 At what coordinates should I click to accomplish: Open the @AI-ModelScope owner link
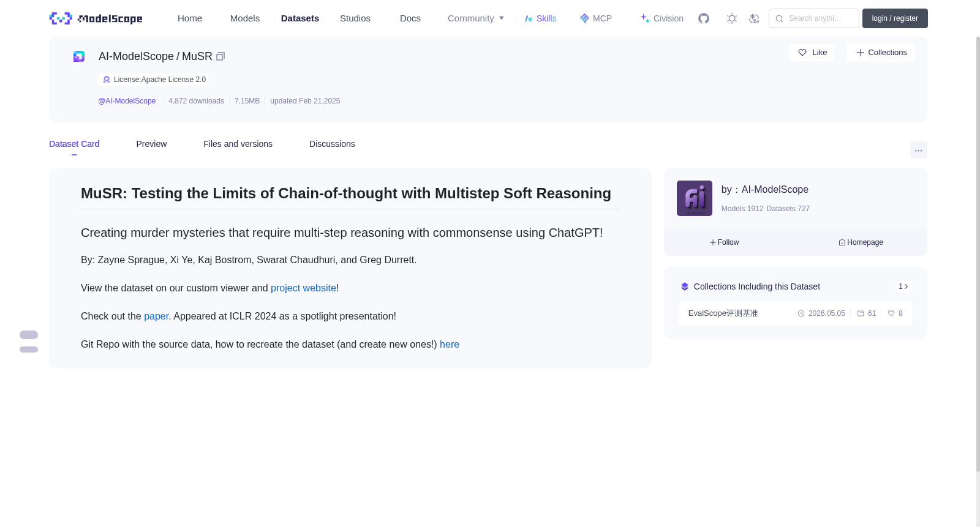click(x=127, y=101)
